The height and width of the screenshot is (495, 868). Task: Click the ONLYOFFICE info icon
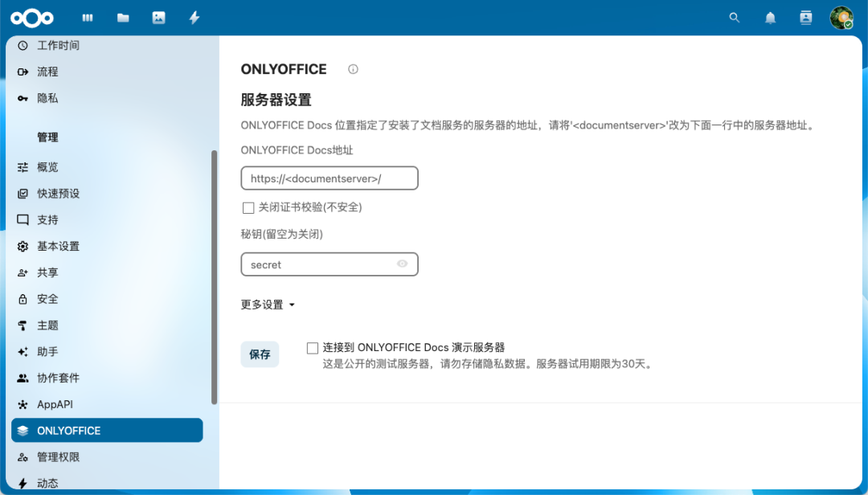(x=352, y=69)
